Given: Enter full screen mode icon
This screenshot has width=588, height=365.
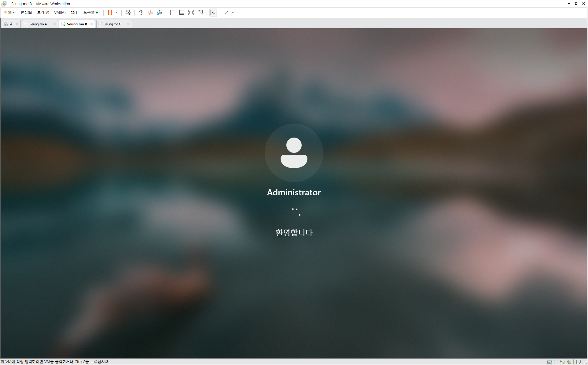Looking at the screenshot, I should 191,13.
